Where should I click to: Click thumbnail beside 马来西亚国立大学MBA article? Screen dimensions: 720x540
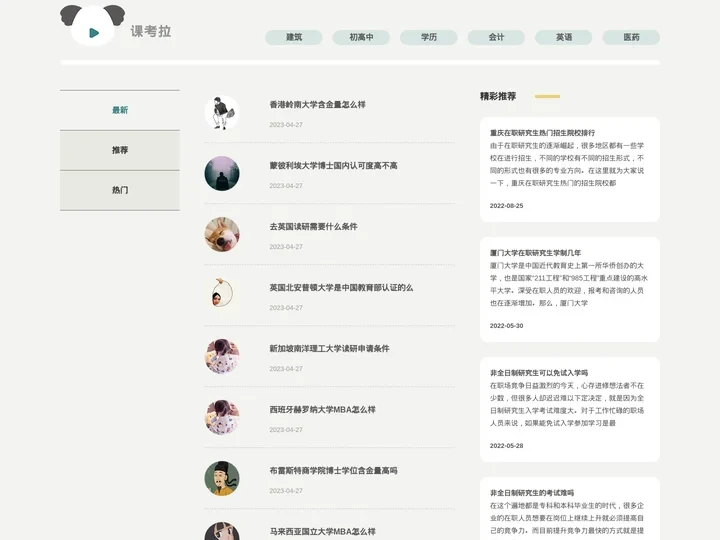click(222, 531)
